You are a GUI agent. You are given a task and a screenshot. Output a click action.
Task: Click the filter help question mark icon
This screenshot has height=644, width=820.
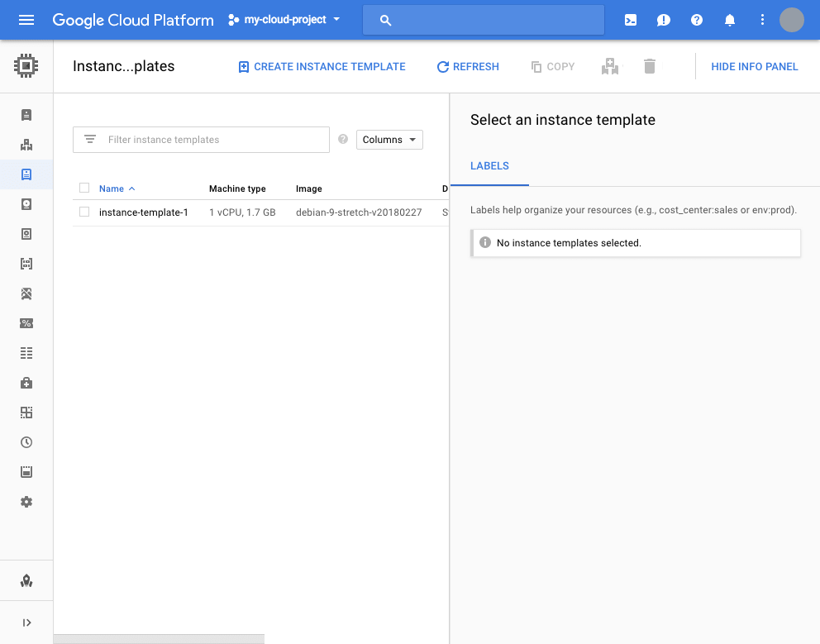343,139
